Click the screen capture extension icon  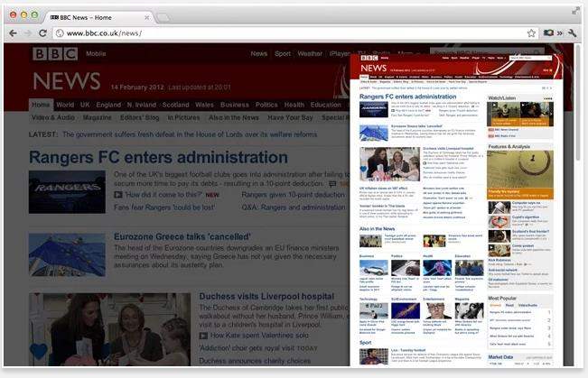[x=548, y=33]
